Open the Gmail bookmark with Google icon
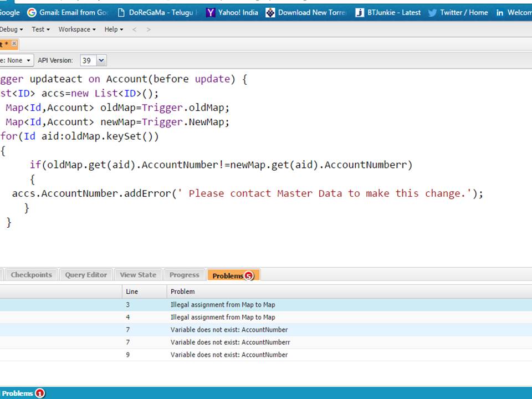The height and width of the screenshot is (399, 532). (32, 12)
